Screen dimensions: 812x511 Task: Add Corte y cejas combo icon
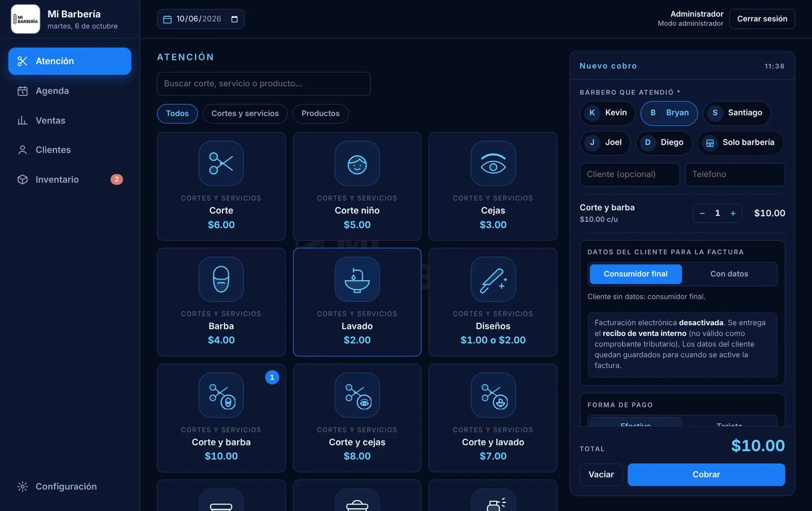click(357, 395)
